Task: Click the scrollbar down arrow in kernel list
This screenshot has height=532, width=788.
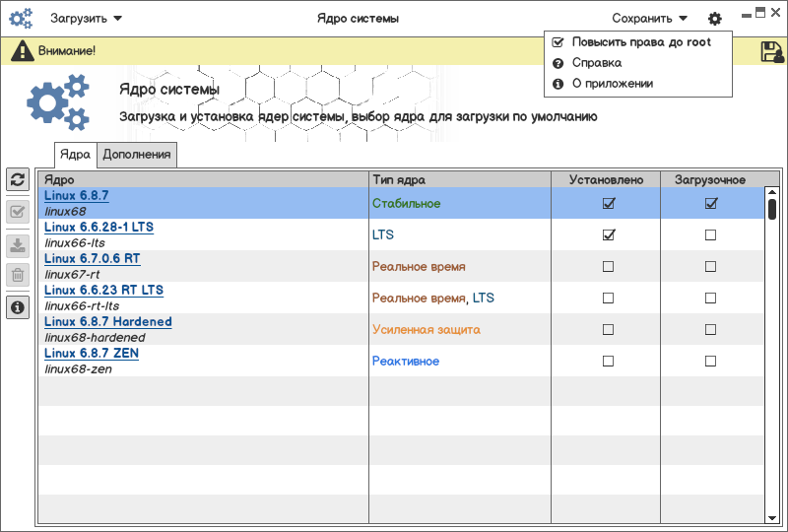Action: [x=772, y=516]
